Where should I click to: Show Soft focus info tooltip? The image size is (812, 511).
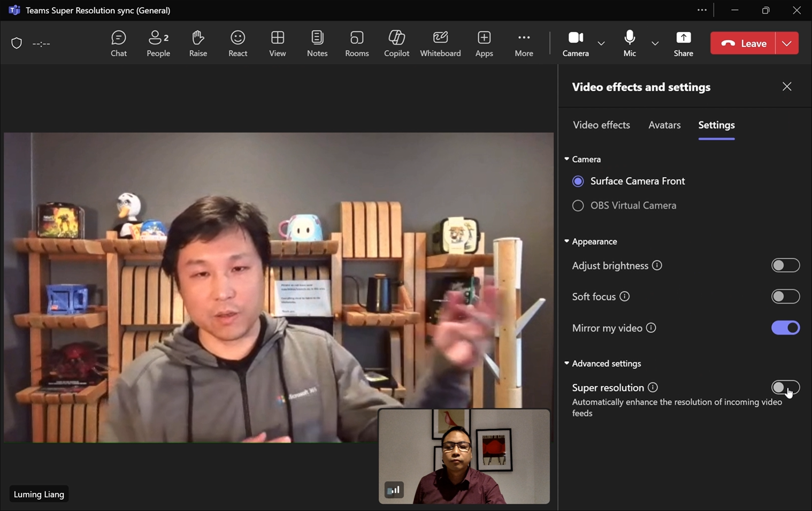tap(624, 296)
